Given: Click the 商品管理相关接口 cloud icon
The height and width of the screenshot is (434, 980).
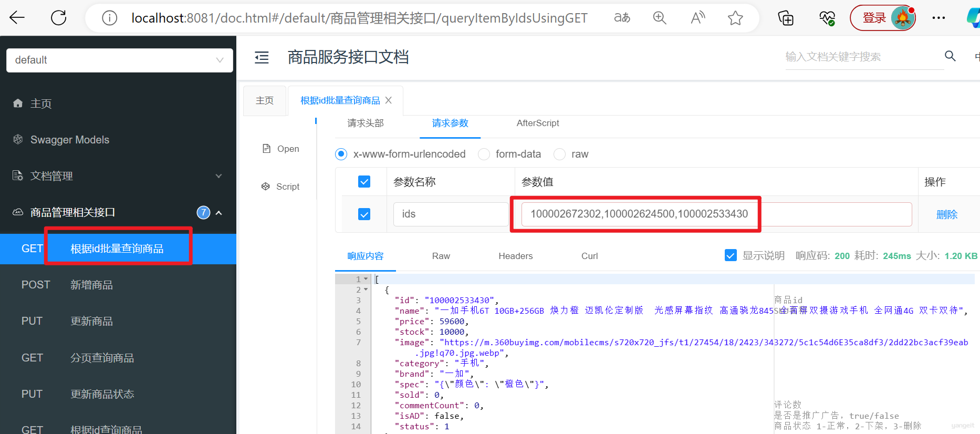Looking at the screenshot, I should tap(18, 212).
